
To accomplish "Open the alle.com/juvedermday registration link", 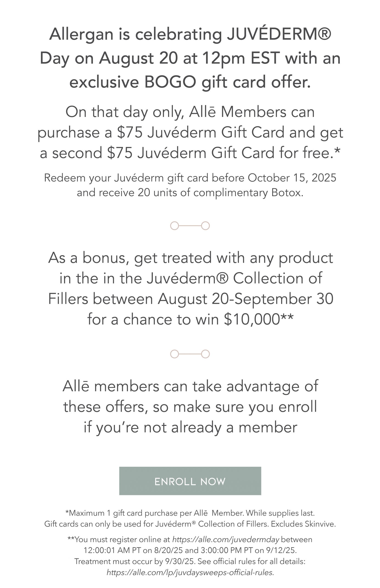I will click(x=226, y=539).
